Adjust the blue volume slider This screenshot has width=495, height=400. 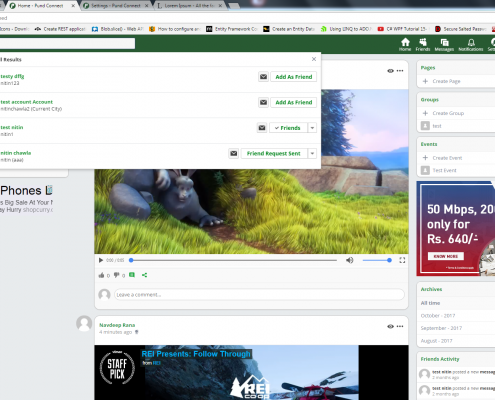pos(377,260)
